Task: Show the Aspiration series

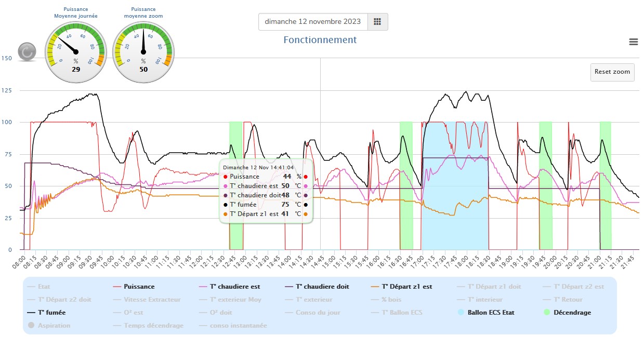Action: click(x=48, y=326)
